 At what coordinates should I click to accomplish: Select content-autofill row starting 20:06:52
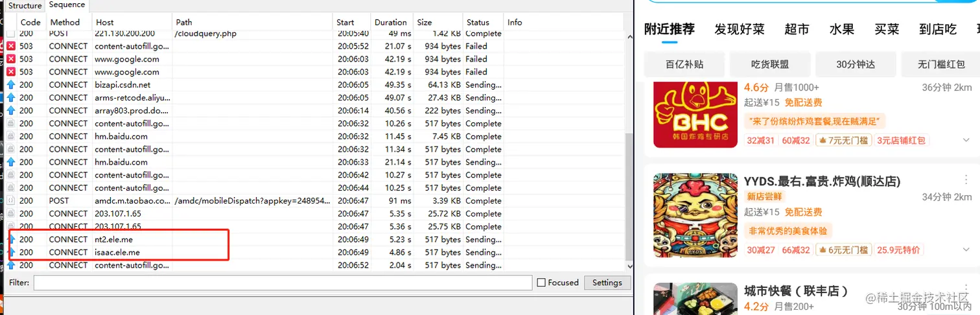click(x=315, y=265)
